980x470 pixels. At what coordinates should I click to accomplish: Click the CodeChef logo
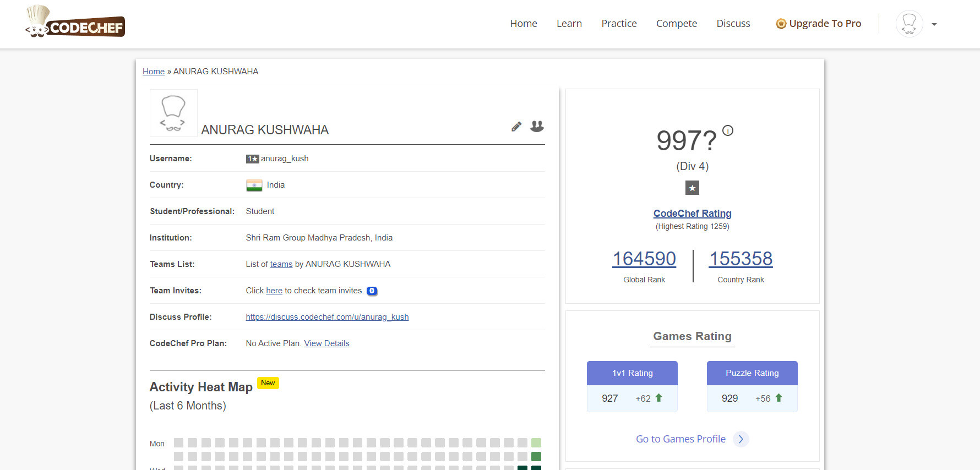point(75,22)
